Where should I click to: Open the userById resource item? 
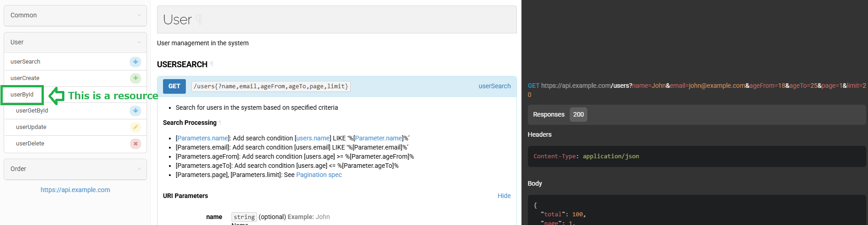coord(22,95)
